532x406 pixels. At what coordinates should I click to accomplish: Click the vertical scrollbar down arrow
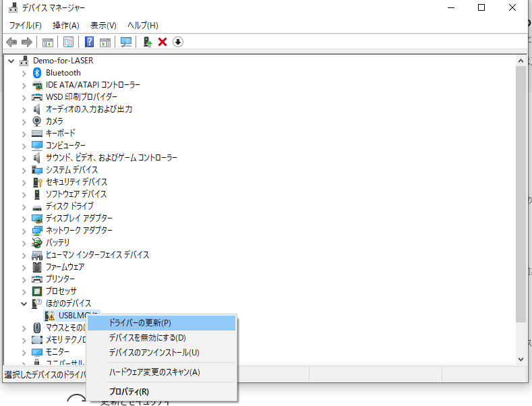click(521, 359)
